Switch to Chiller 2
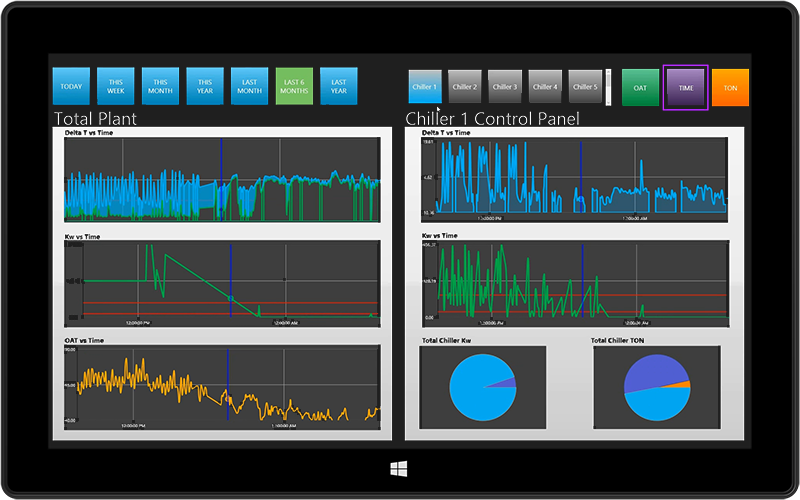 465,87
